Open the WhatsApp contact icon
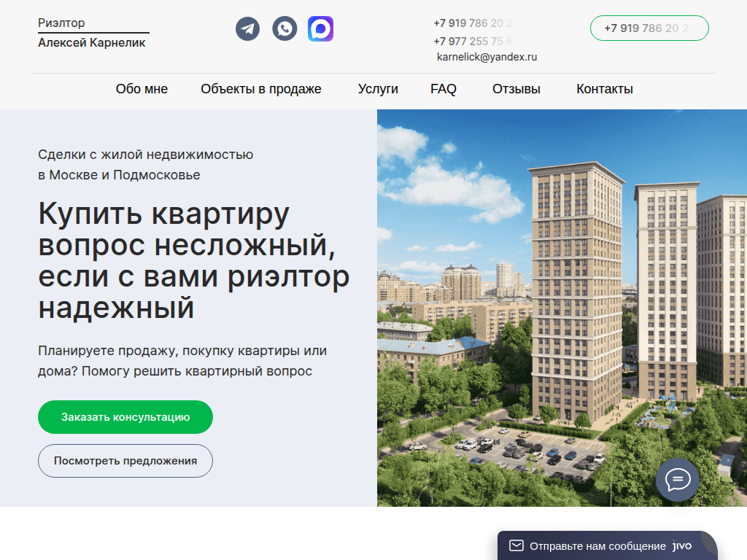The image size is (747, 560). 284,28
